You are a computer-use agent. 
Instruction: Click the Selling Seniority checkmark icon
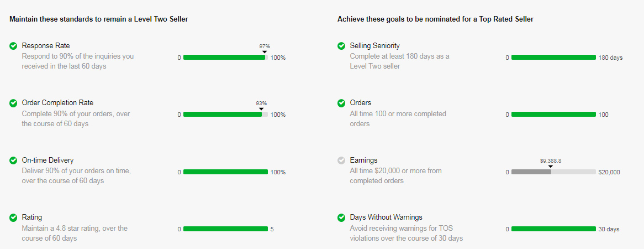(x=341, y=46)
